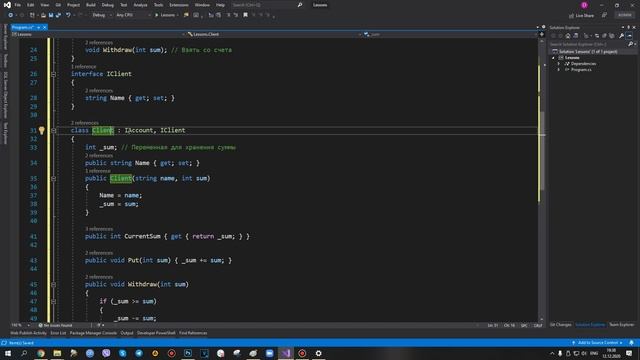This screenshot has height=360, width=640.
Task: Open the Package Manager Console tab
Action: coord(93,333)
